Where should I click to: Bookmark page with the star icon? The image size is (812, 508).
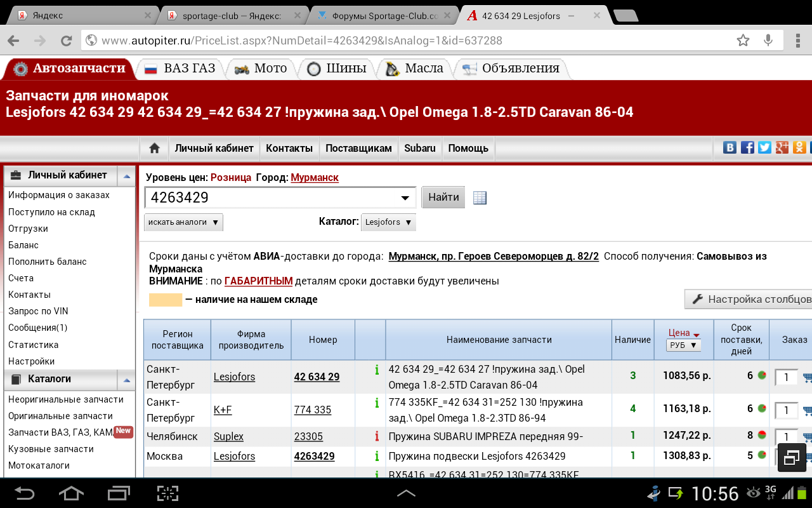[x=743, y=41]
